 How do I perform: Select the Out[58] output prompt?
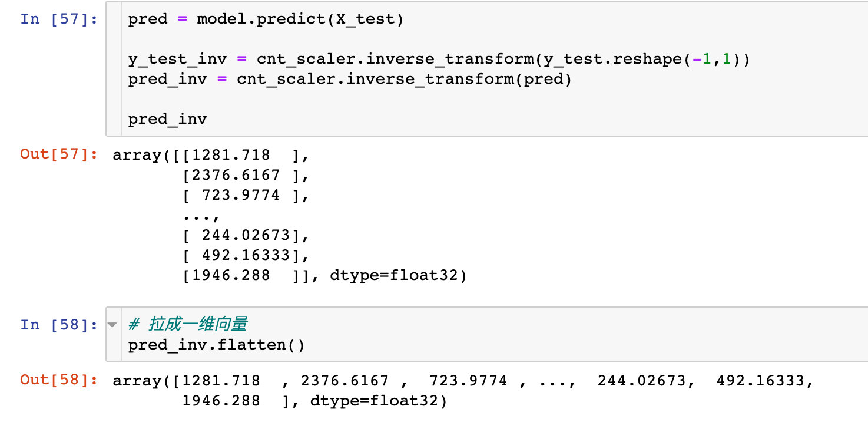point(58,380)
